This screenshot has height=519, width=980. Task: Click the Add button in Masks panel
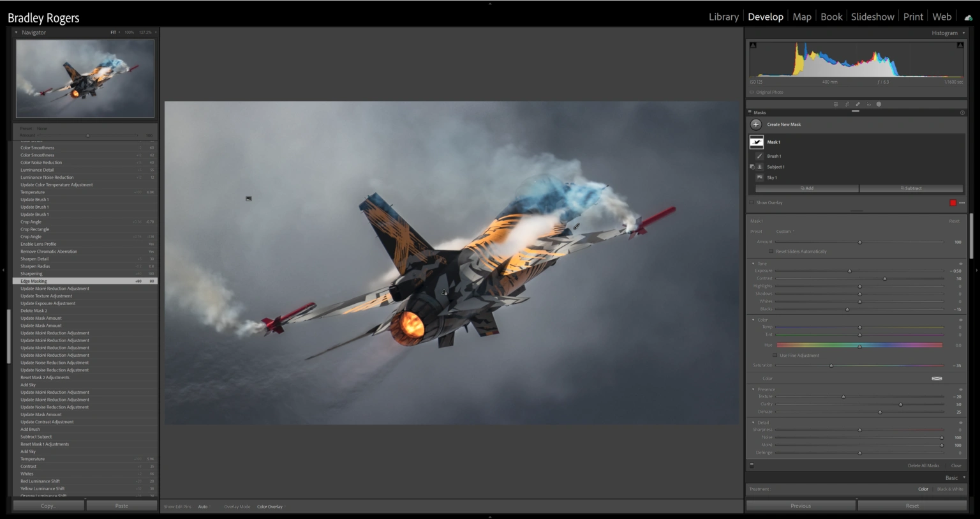pos(807,188)
